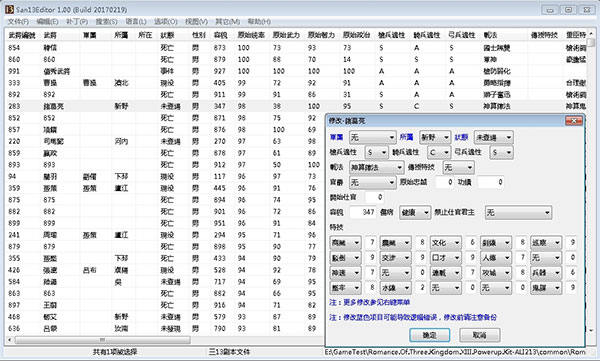The image size is (600, 361).
Task: Click the vertical scrollbar thumb of the table
Action: [591, 42]
